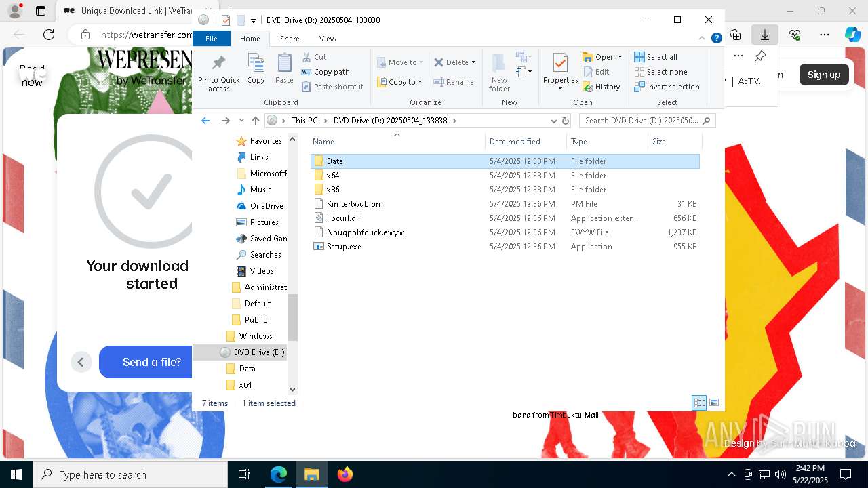
Task: Go up one folder level
Action: tap(256, 121)
